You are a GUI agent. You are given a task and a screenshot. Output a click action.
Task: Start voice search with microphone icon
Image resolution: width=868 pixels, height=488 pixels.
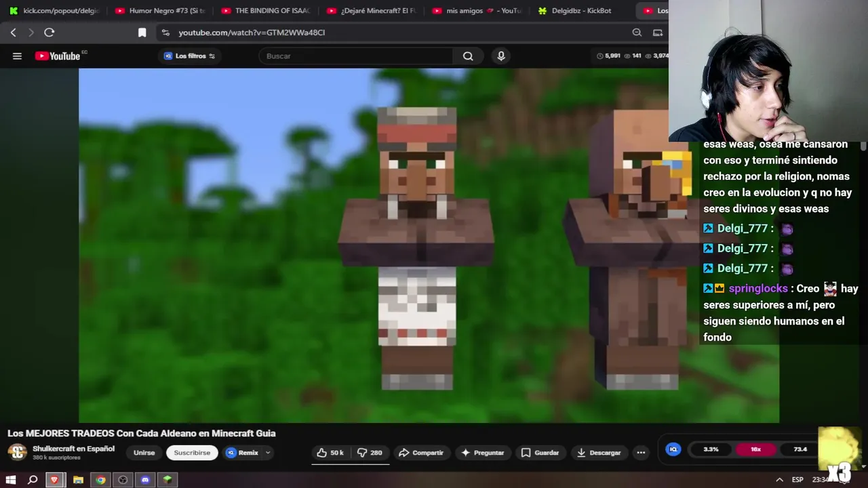point(501,56)
